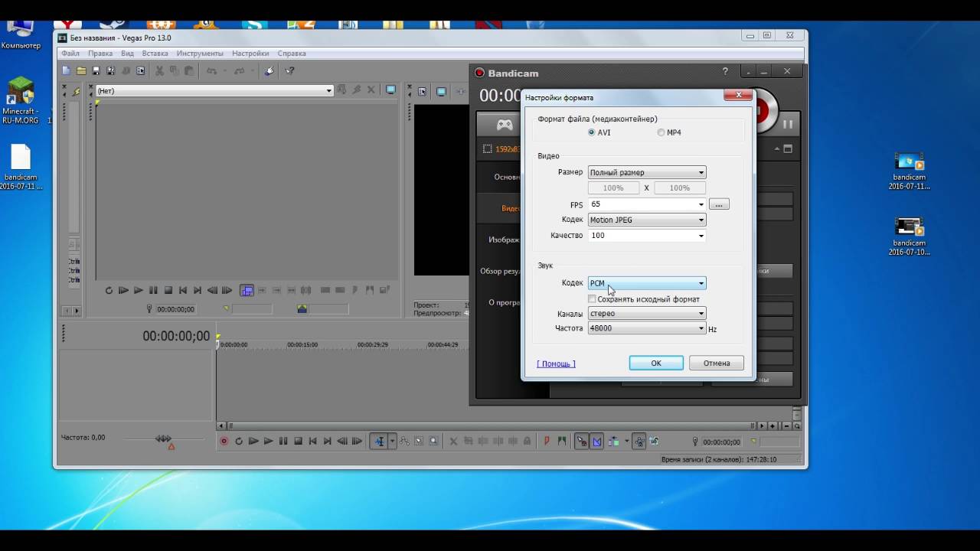The height and width of the screenshot is (551, 980).
Task: Open the Вставка menu
Action: [155, 54]
